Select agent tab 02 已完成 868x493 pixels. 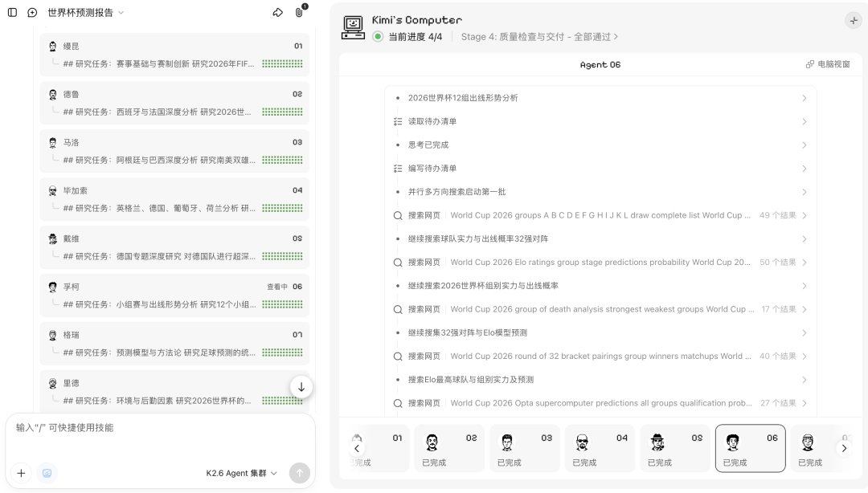tap(449, 449)
